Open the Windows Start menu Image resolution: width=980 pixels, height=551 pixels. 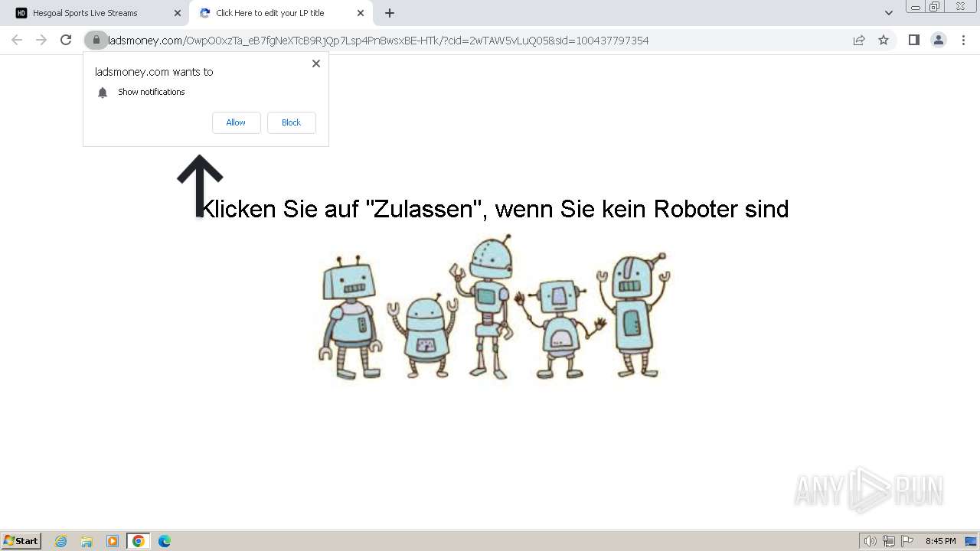coord(21,541)
